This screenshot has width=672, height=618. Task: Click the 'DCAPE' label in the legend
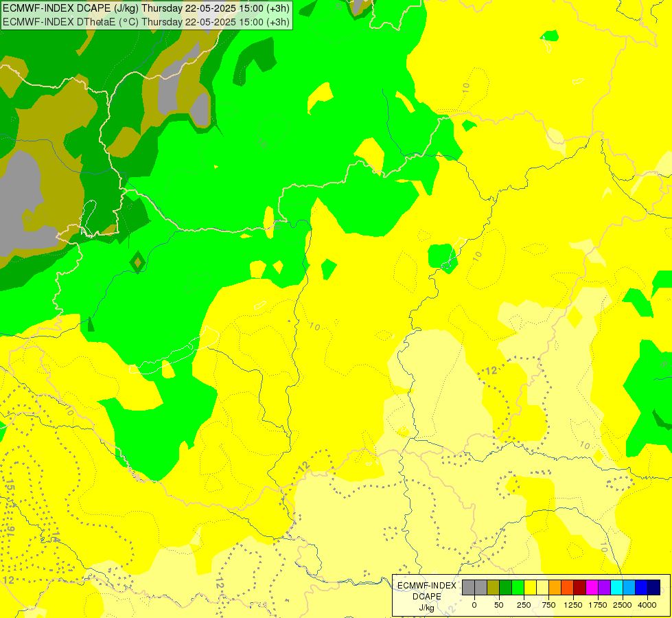[427, 597]
